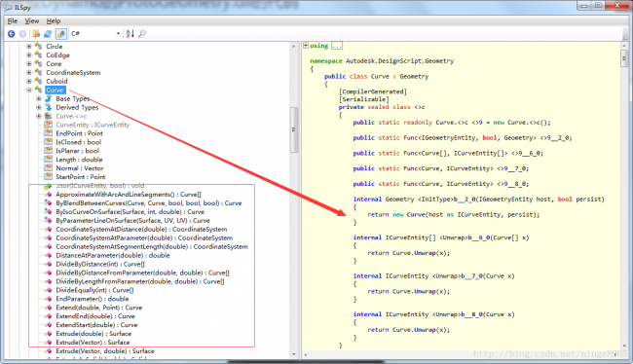Click the tree panel vertical scrollbar thumb
Viewport: 633px width, 364px height.
click(294, 130)
